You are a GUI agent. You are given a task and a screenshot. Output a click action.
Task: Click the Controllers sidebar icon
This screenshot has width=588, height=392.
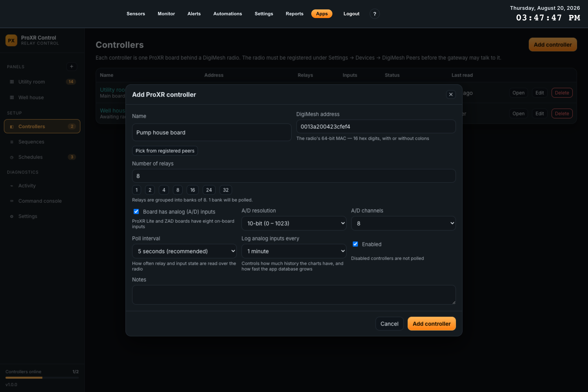(12, 126)
